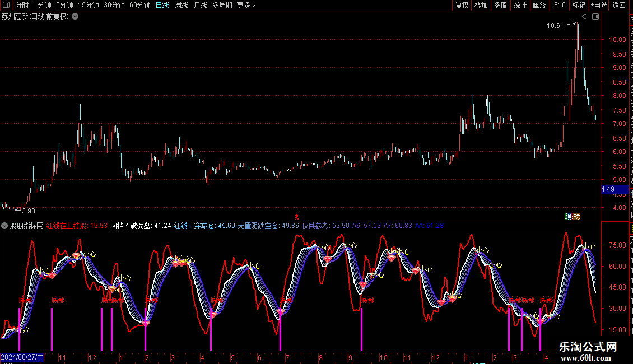Click the 返回 back button

click(x=619, y=5)
